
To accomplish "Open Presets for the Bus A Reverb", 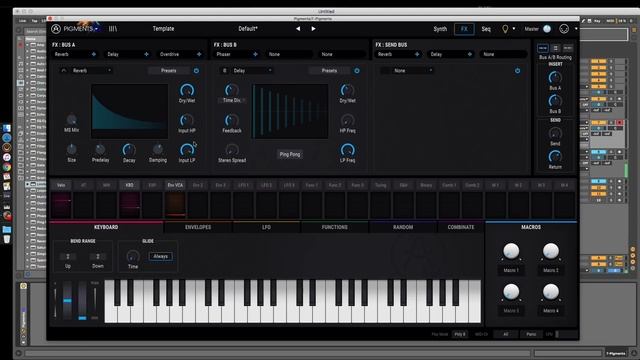I will [x=169, y=71].
